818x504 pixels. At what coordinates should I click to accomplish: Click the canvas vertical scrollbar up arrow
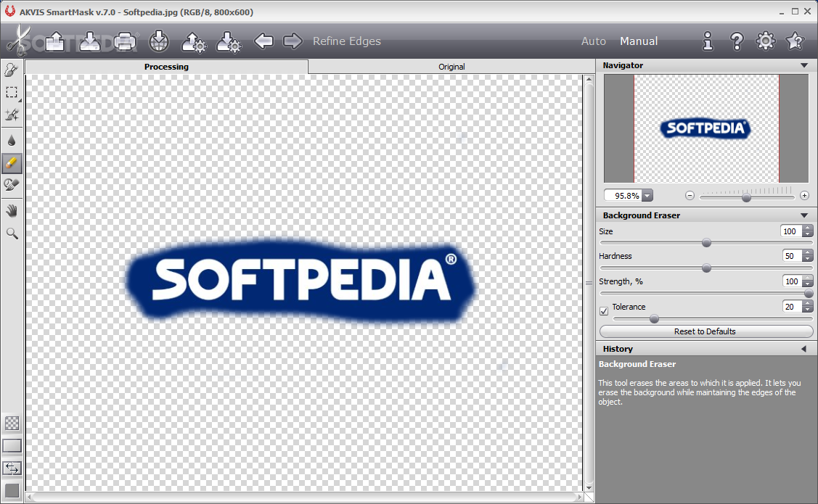589,80
